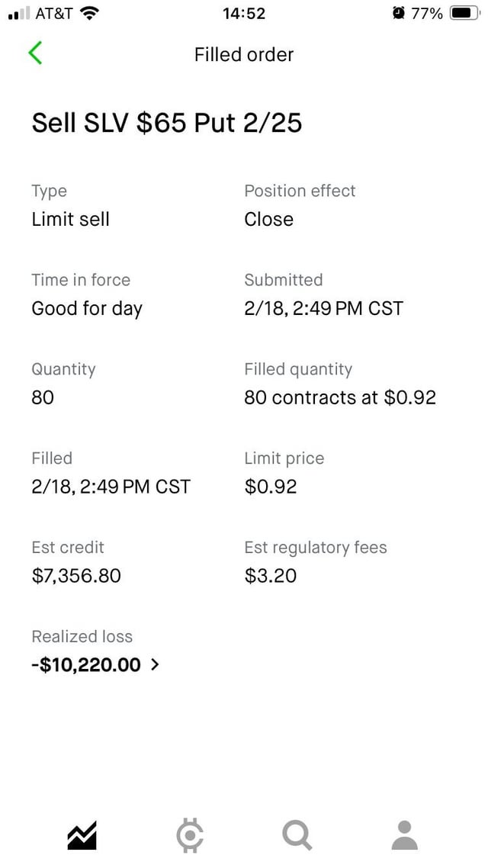Open the search magnifier tab
This screenshot has height=868, width=488.
[297, 836]
